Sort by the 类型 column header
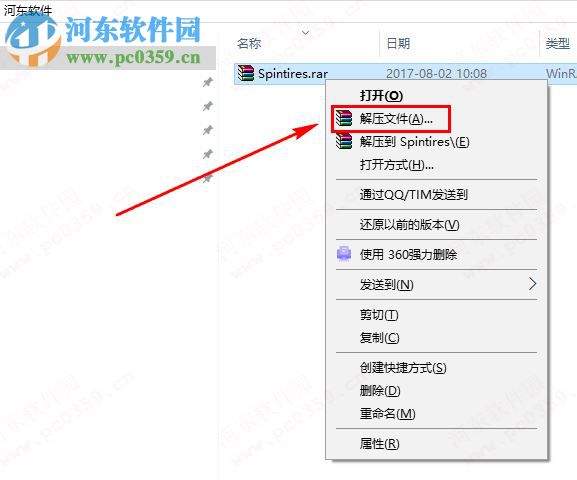This screenshot has height=480, width=577. click(x=557, y=43)
